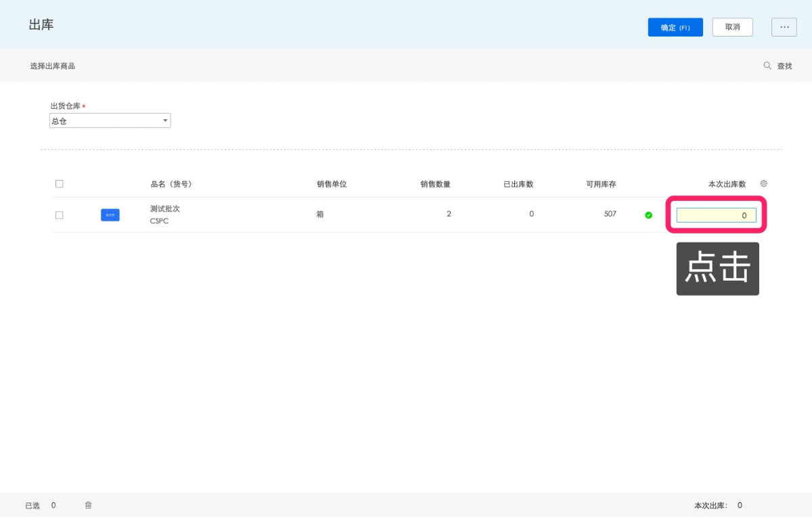Click the available stock value 507

coord(610,214)
